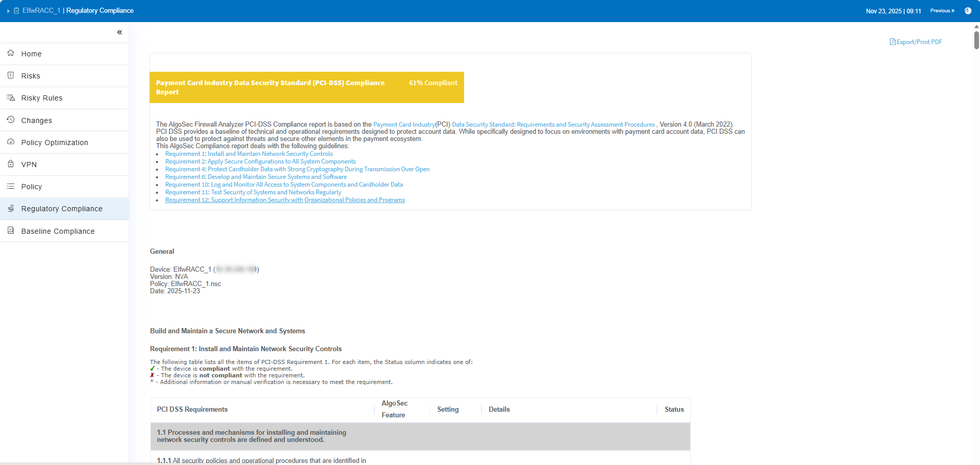Click the Risks shield icon
This screenshot has width=980, height=465.
pyautogui.click(x=11, y=75)
